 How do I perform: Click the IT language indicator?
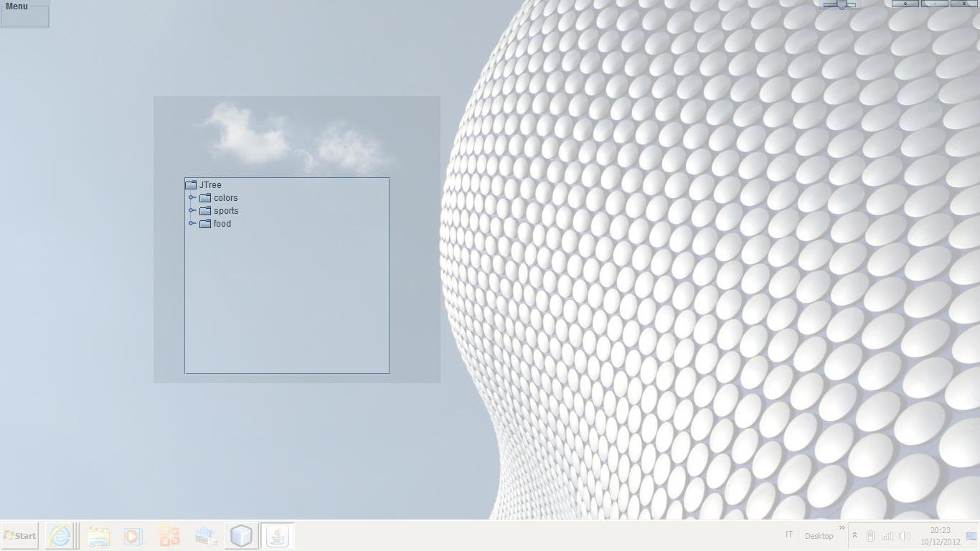coord(788,535)
